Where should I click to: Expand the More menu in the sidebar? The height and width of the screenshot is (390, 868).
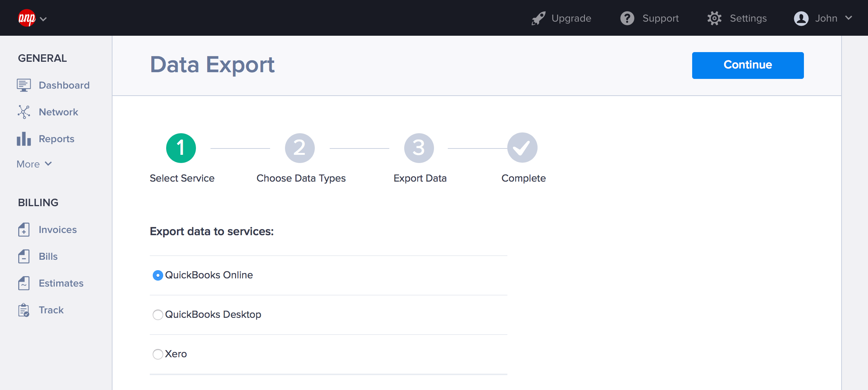(x=34, y=164)
